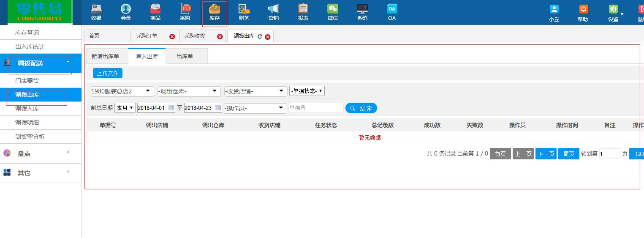This screenshot has height=238, width=644.
Task: Switch to the 新增出库单 tab
Action: pos(105,56)
